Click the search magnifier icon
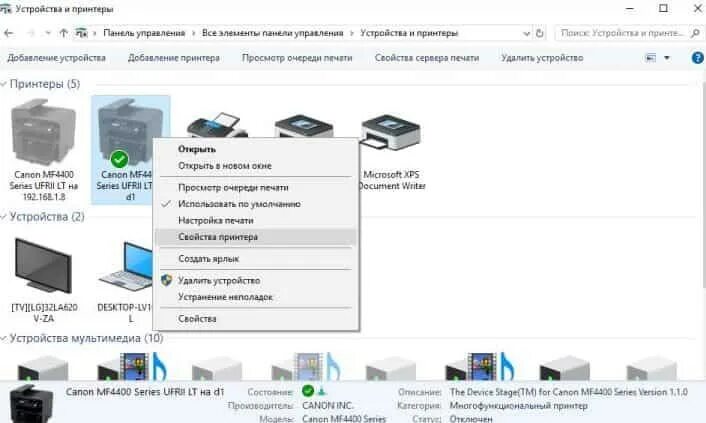 (695, 33)
